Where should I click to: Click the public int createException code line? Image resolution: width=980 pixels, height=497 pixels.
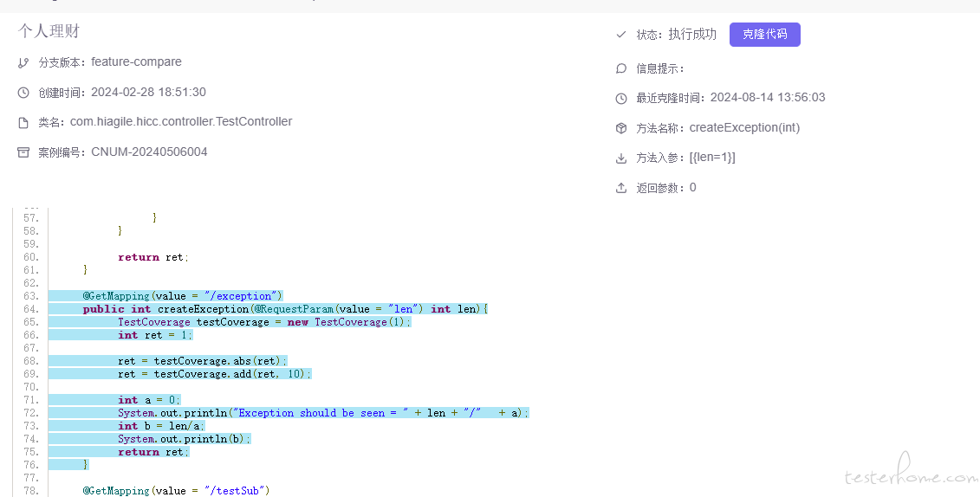click(x=285, y=309)
